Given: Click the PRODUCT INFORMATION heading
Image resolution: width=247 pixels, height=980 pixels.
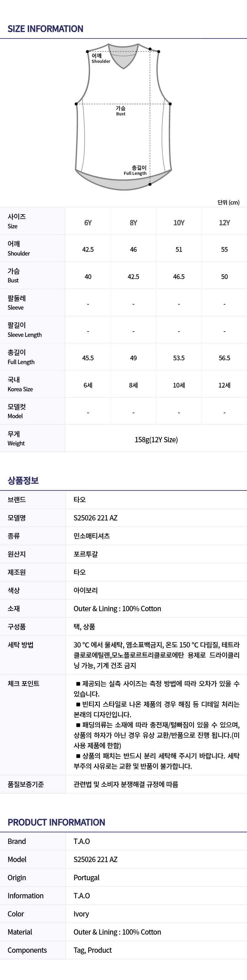Looking at the screenshot, I should click(x=56, y=822).
